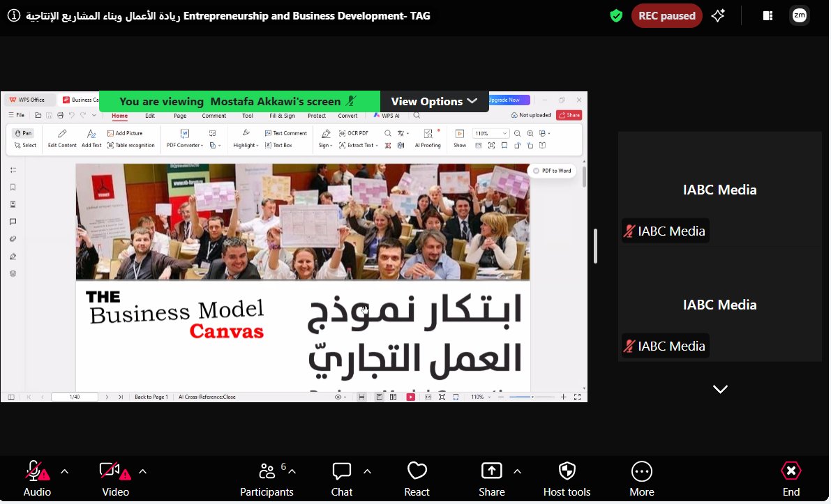This screenshot has width=831, height=504.
Task: Click the AI Proofing tool
Action: [x=428, y=139]
